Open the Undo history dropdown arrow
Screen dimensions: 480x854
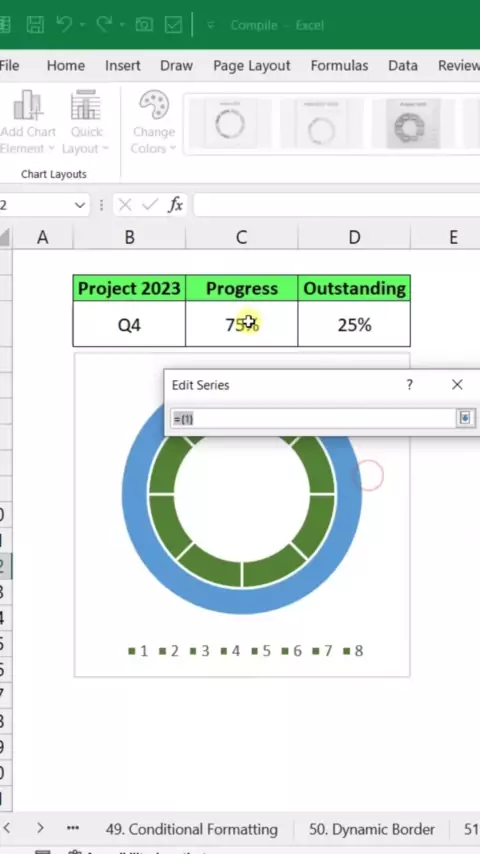click(82, 25)
